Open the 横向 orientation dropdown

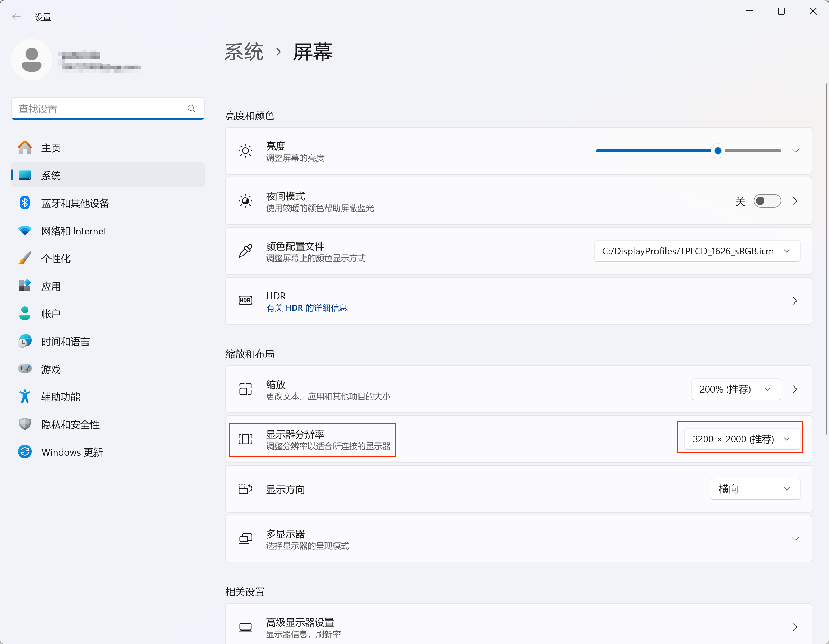tap(755, 489)
